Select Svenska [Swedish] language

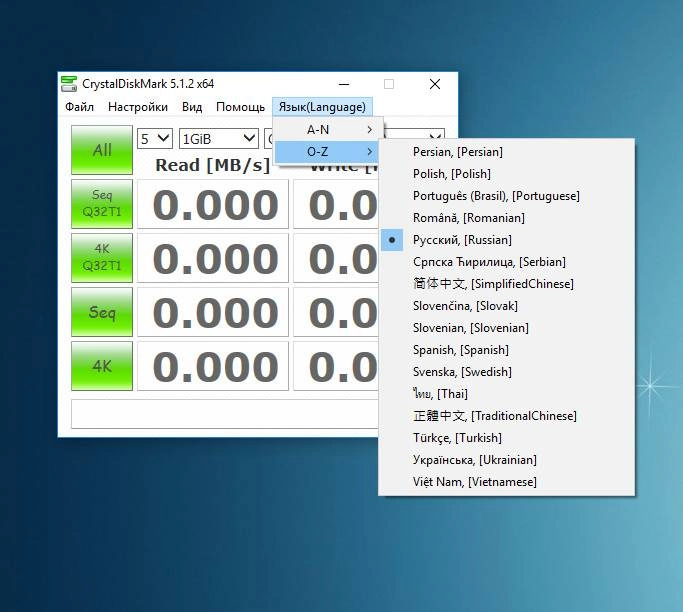click(506, 372)
